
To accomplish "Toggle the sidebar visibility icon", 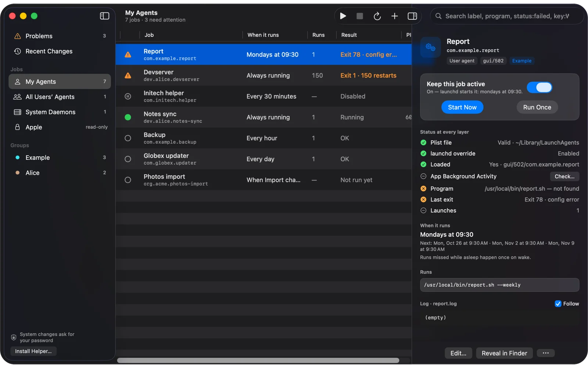I will pyautogui.click(x=105, y=16).
